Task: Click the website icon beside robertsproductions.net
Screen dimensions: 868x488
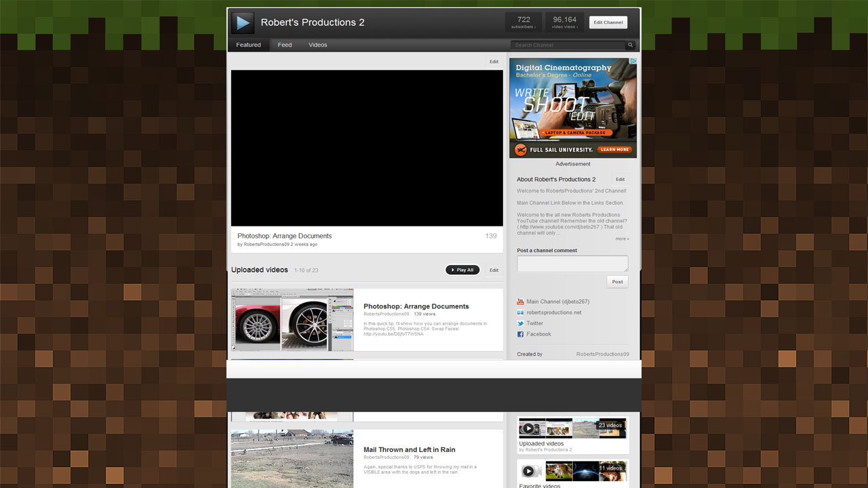Action: click(520, 312)
